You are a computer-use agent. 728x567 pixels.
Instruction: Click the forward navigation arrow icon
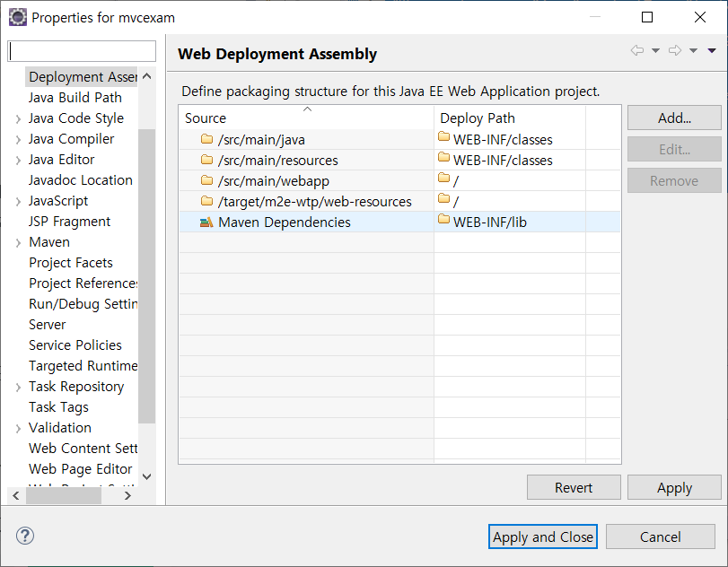tap(675, 51)
